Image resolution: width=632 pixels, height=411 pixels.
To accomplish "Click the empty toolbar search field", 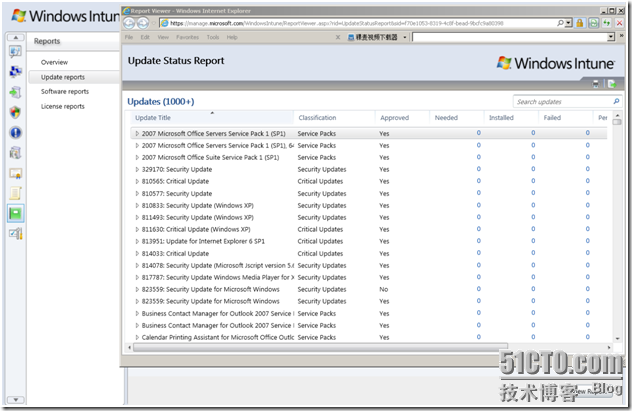I will pyautogui.click(x=509, y=37).
